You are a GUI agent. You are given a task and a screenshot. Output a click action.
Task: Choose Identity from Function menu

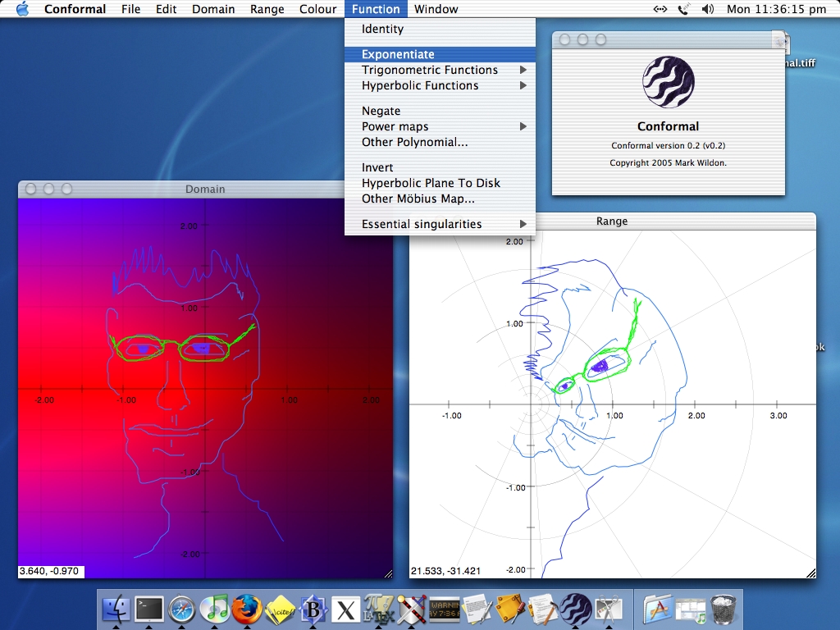pos(440,29)
